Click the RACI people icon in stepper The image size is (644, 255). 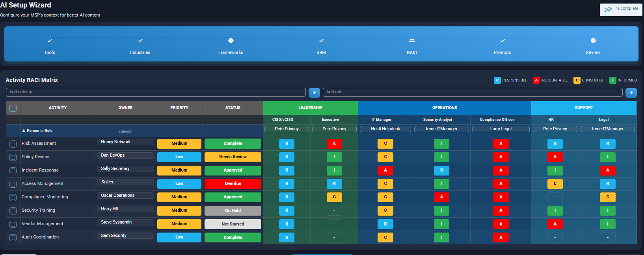coord(412,41)
